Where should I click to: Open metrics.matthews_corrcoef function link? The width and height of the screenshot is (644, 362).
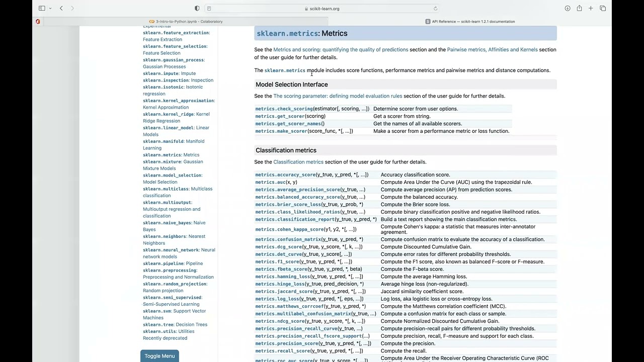[289, 306]
